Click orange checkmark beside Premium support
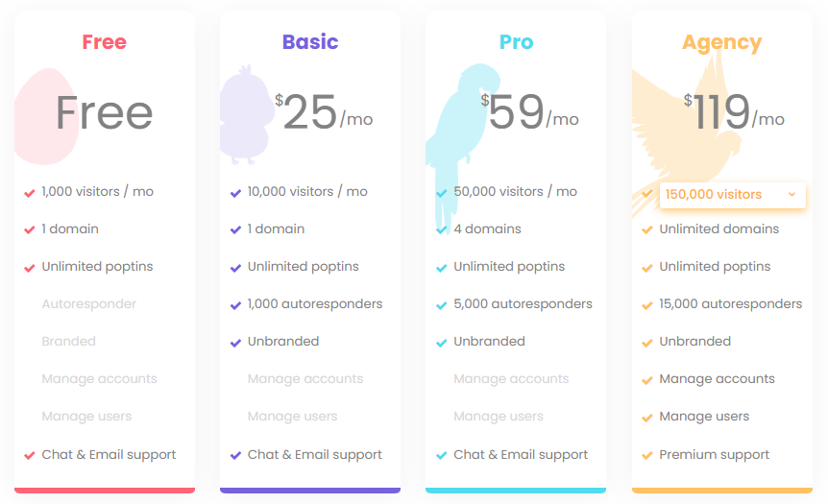This screenshot has height=504, width=828. click(646, 455)
